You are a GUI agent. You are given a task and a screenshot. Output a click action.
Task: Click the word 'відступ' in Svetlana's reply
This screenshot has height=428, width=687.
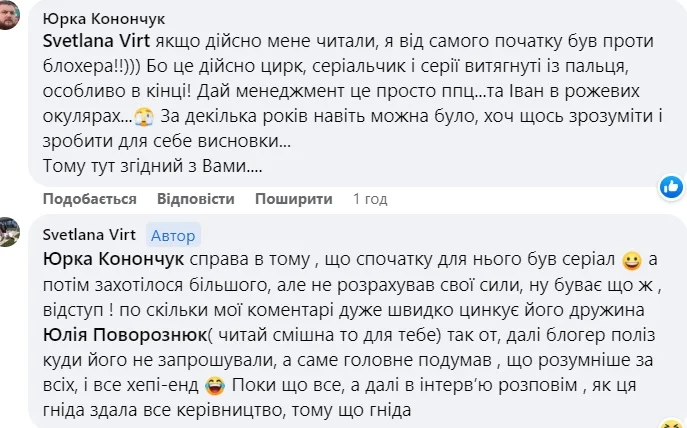pos(71,310)
